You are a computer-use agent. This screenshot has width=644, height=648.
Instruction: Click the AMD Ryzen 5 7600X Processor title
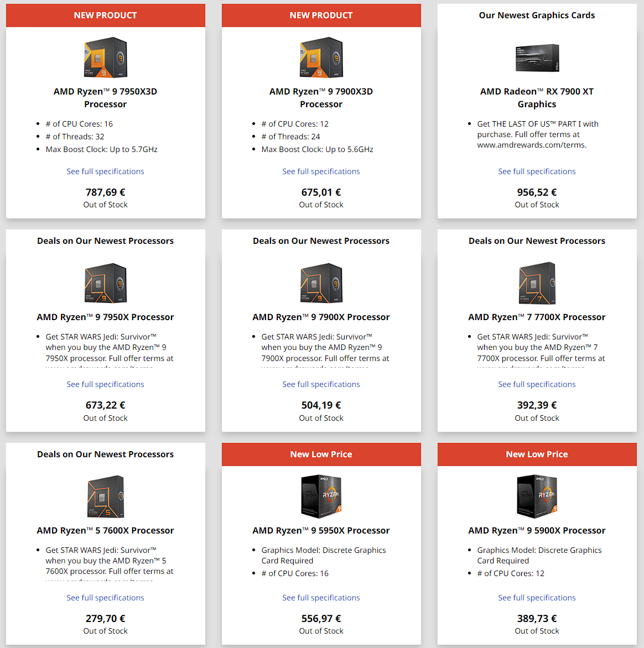(x=106, y=530)
